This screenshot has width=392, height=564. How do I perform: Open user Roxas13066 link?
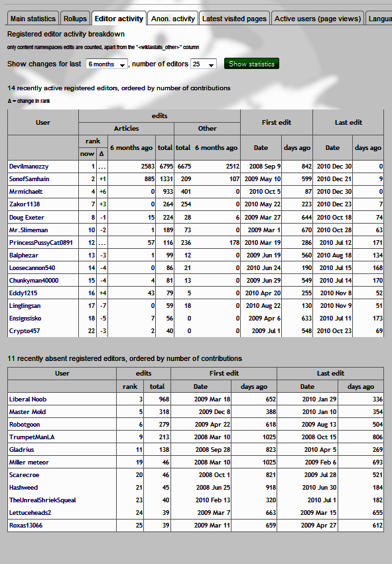tap(26, 526)
